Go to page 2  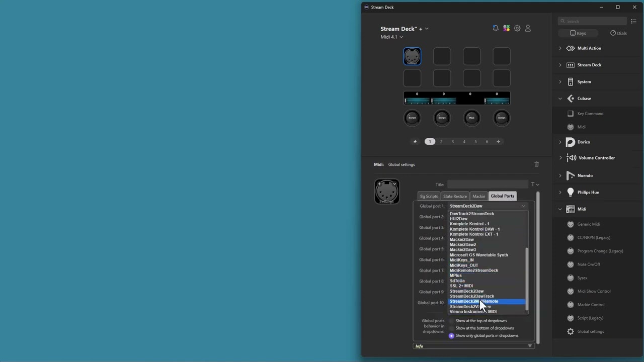[441, 142]
